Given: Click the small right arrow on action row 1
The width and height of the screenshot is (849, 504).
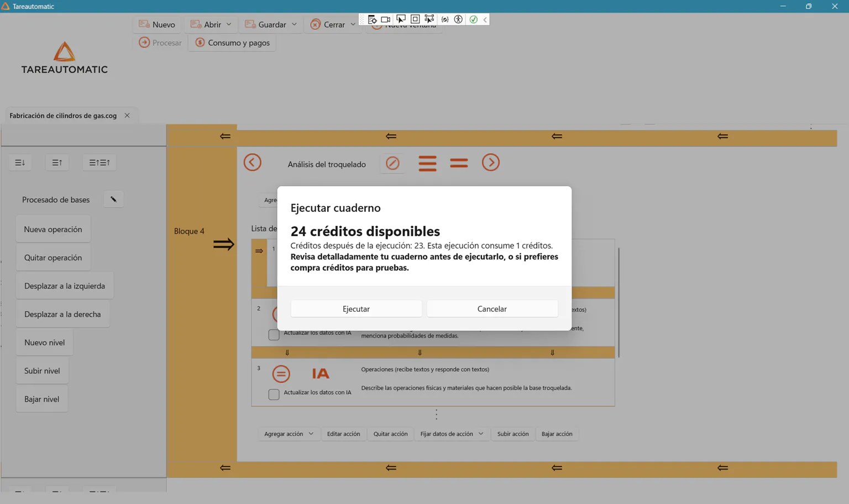Looking at the screenshot, I should point(259,251).
